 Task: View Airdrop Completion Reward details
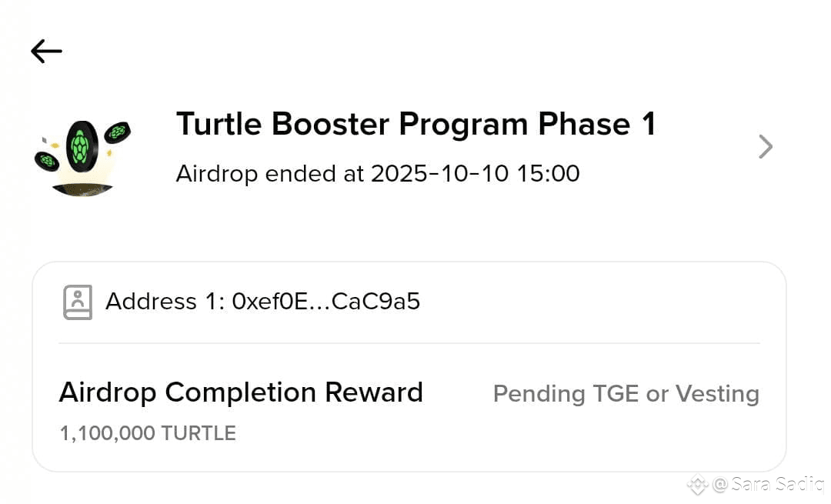(x=241, y=392)
